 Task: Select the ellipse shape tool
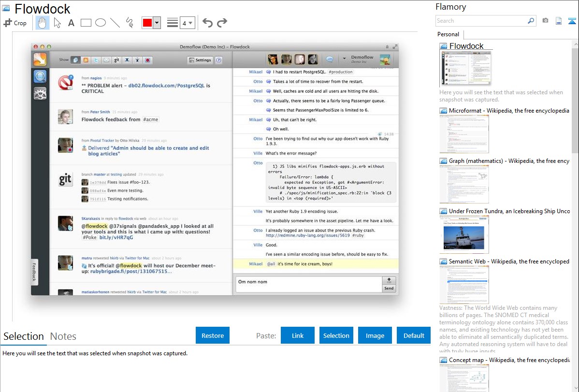coord(101,23)
